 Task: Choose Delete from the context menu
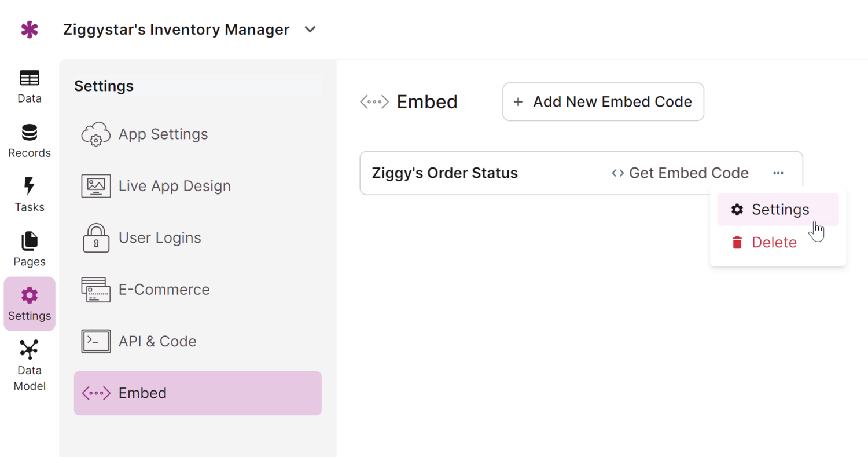[x=774, y=242]
